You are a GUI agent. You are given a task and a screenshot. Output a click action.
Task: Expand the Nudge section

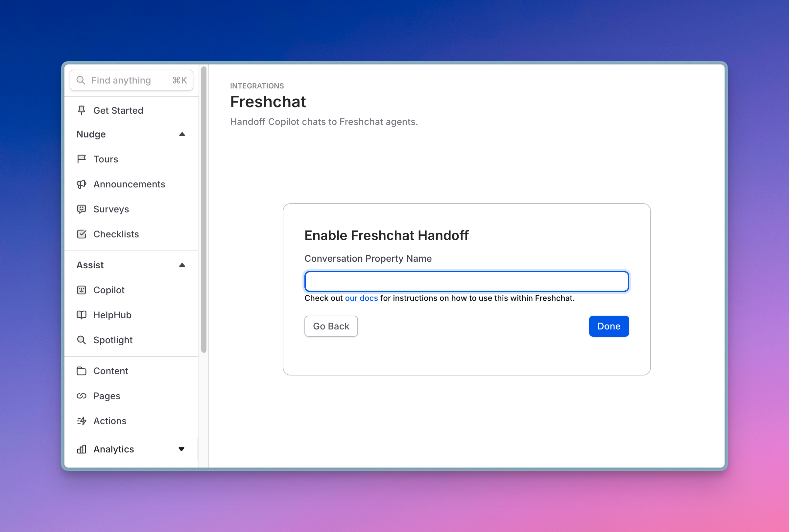tap(184, 134)
